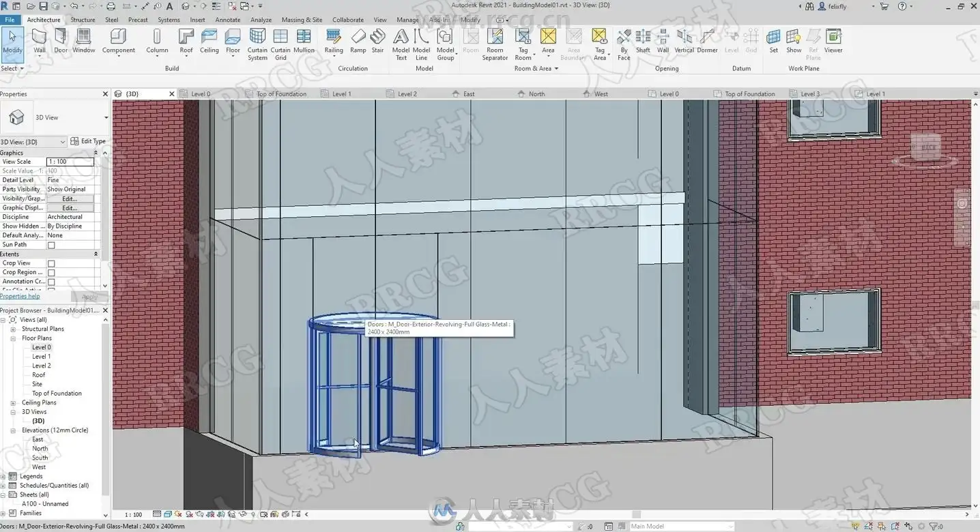Open the Massing & Site ribbon tab
Viewport: 980px width, 532px height.
click(x=302, y=20)
